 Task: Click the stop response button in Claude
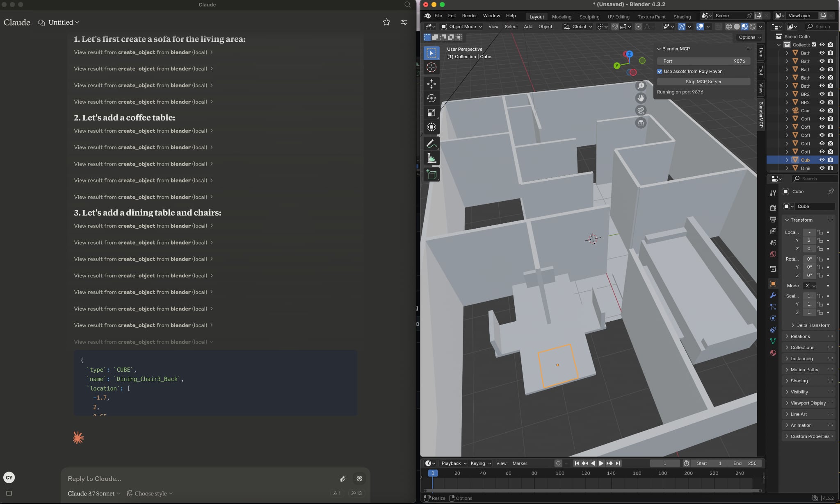(x=359, y=479)
